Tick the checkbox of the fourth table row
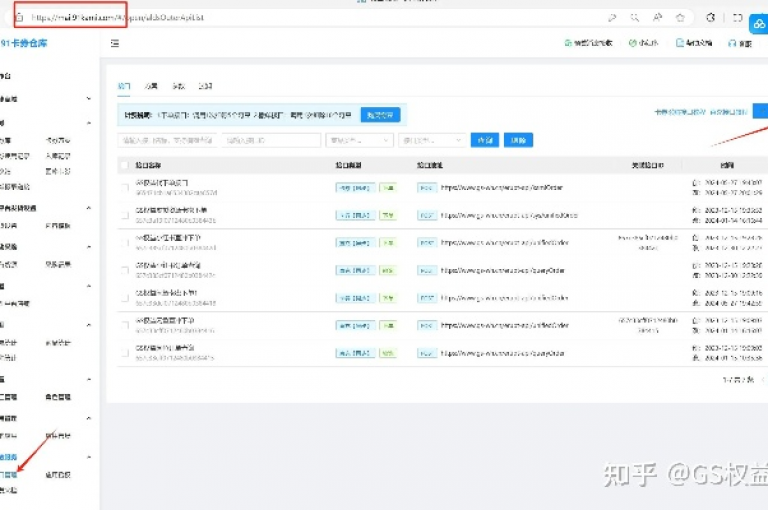768x510 pixels. click(x=125, y=270)
